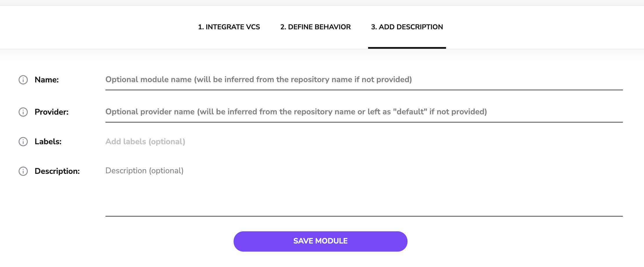The width and height of the screenshot is (644, 267).
Task: Click the info icon beside Provider
Action: click(x=23, y=112)
